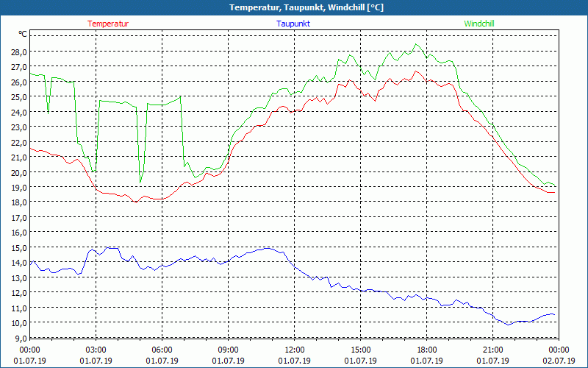Click the 10,0 y-axis value
The height and width of the screenshot is (368, 588).
(x=19, y=323)
